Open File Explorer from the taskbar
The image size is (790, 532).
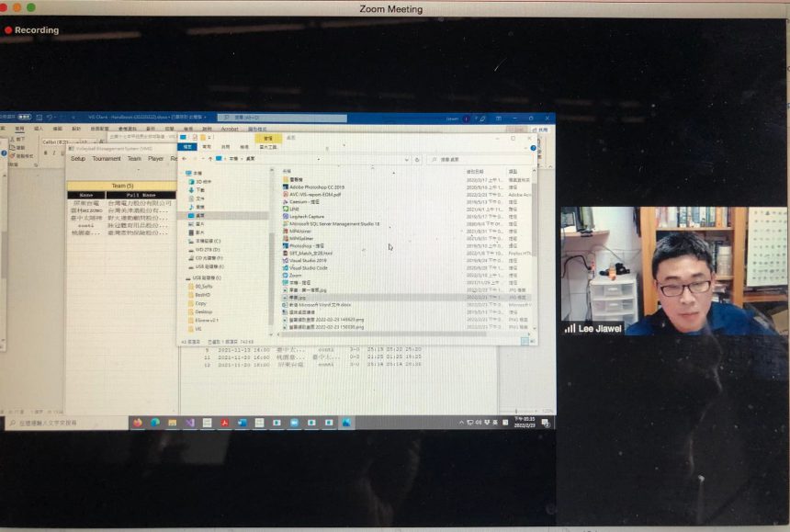coord(173,423)
